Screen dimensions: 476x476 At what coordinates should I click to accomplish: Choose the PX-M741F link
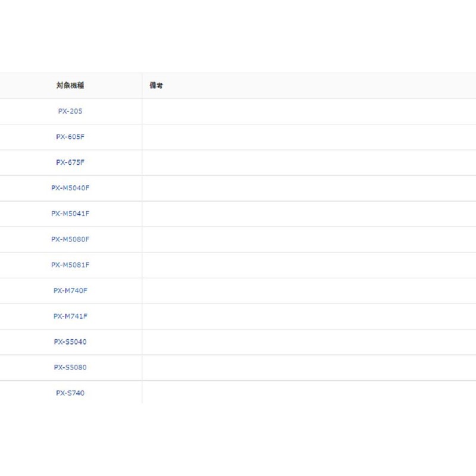tap(70, 316)
